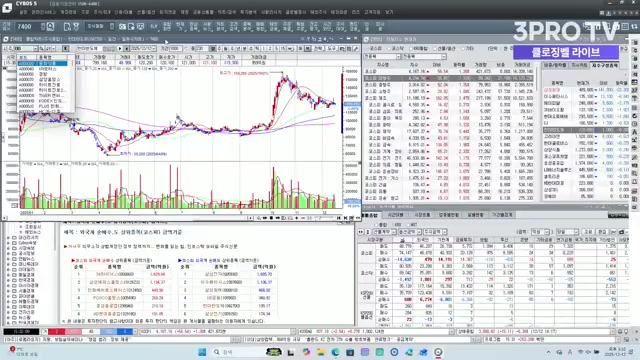Select 코스피 radio button in index window
The width and height of the screenshot is (640, 360).
[x=368, y=49]
